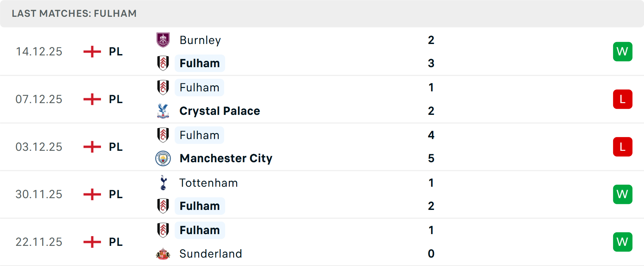Screen dimensions: 644x266
Task: Open the Crystal Palace team link
Action: pos(220,111)
